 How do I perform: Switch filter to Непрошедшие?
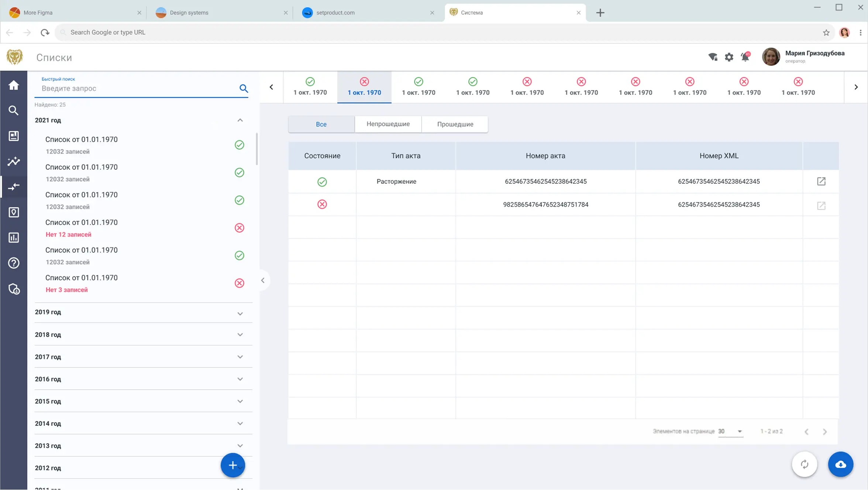pyautogui.click(x=388, y=124)
